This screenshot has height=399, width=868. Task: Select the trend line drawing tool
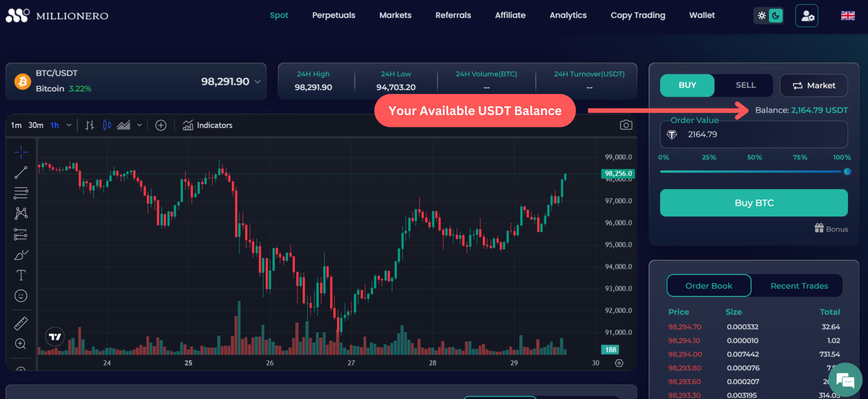tap(21, 173)
